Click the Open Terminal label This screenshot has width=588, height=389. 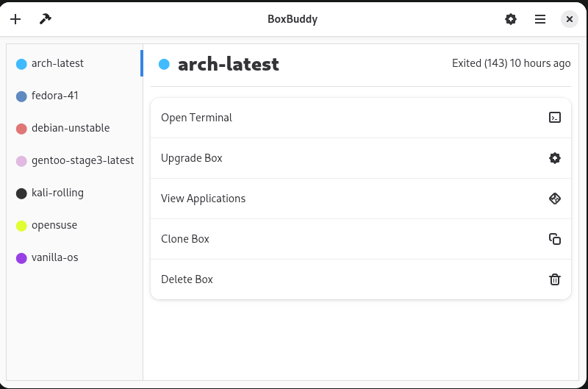click(196, 118)
